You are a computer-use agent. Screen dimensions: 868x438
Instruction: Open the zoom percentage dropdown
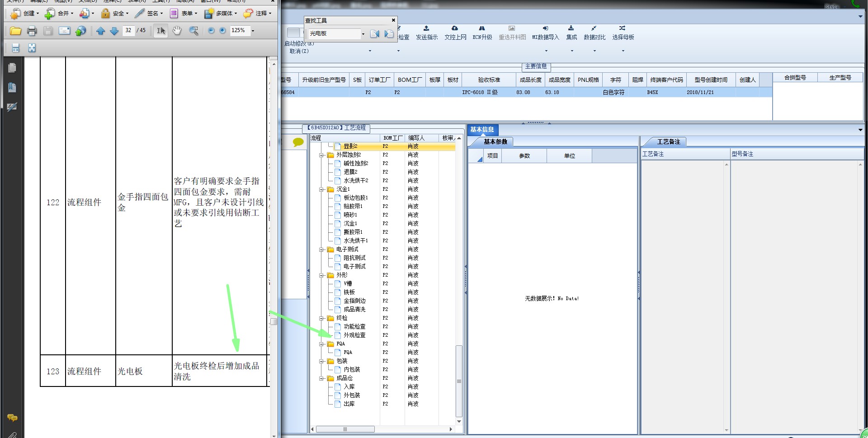pos(253,31)
